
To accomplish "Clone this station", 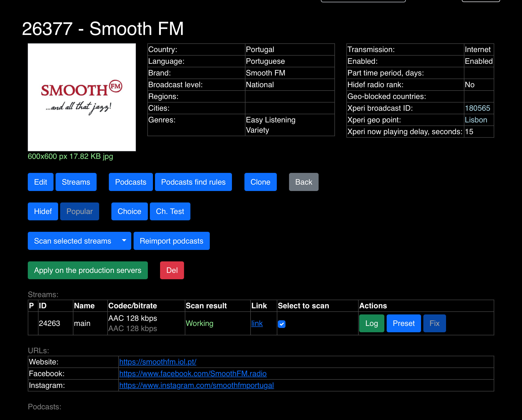I will coord(260,182).
